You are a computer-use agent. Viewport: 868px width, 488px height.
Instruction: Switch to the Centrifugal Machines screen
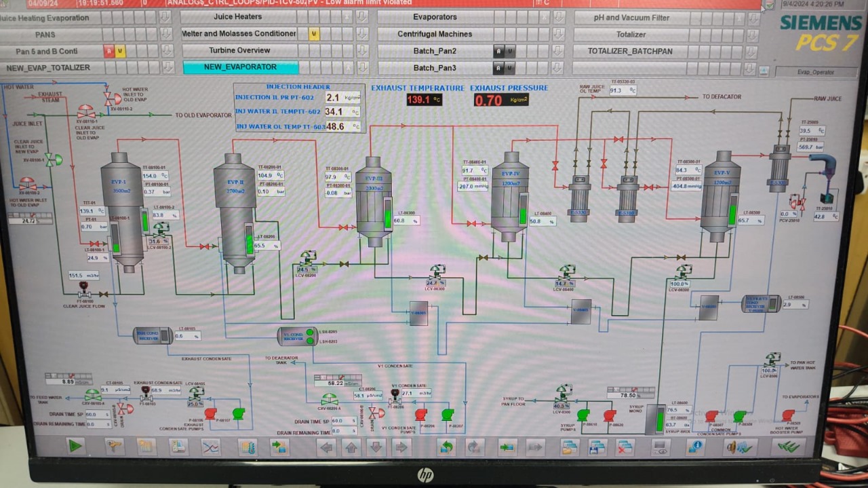(x=435, y=34)
